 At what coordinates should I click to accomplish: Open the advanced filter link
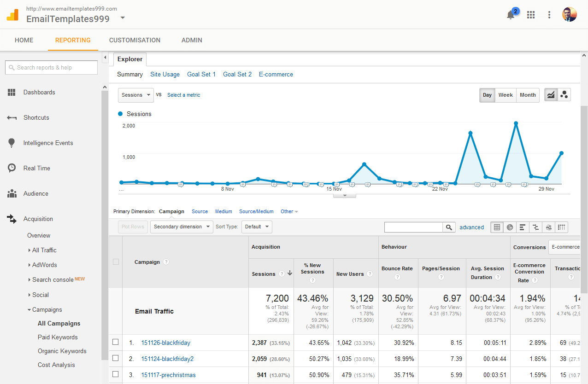[x=471, y=227]
